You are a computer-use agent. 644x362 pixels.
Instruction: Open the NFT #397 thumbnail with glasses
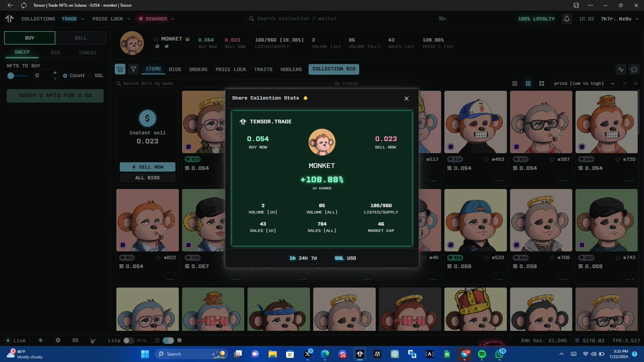coord(540,122)
